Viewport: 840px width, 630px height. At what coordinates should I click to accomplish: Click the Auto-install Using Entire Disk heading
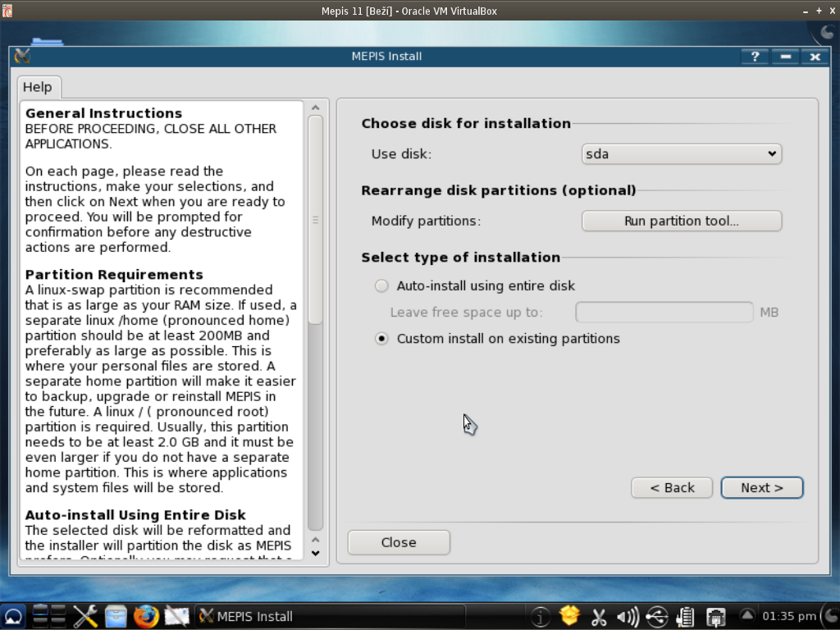(135, 515)
